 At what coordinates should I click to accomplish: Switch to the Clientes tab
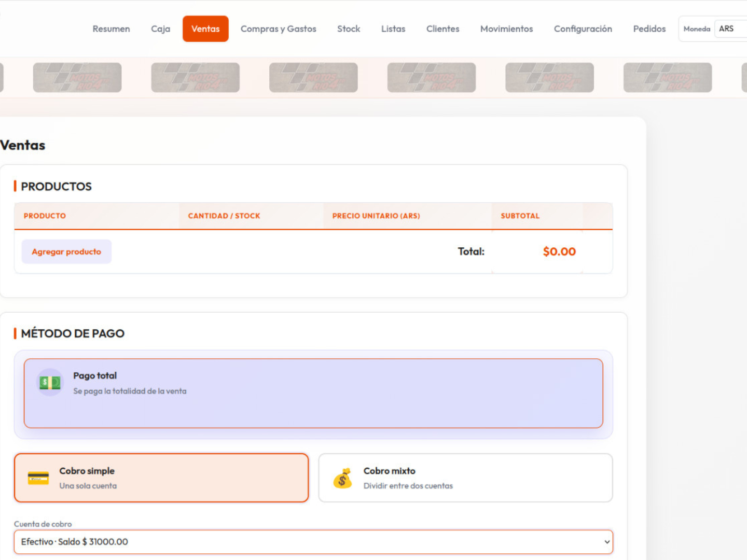tap(442, 29)
